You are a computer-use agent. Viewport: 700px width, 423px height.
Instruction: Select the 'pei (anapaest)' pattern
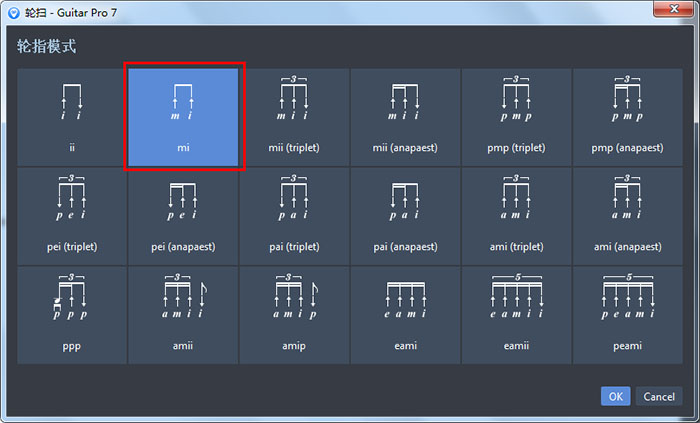pos(183,216)
